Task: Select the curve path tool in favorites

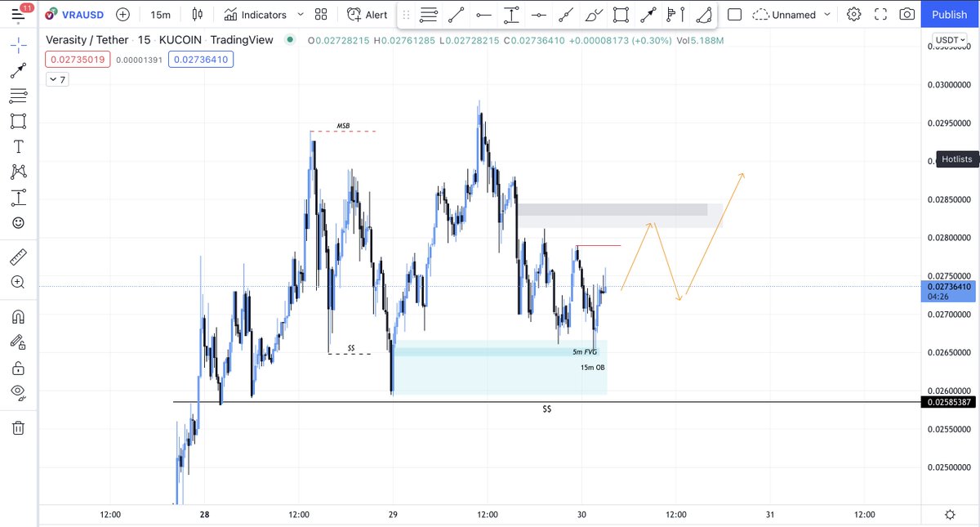Action: [702, 14]
